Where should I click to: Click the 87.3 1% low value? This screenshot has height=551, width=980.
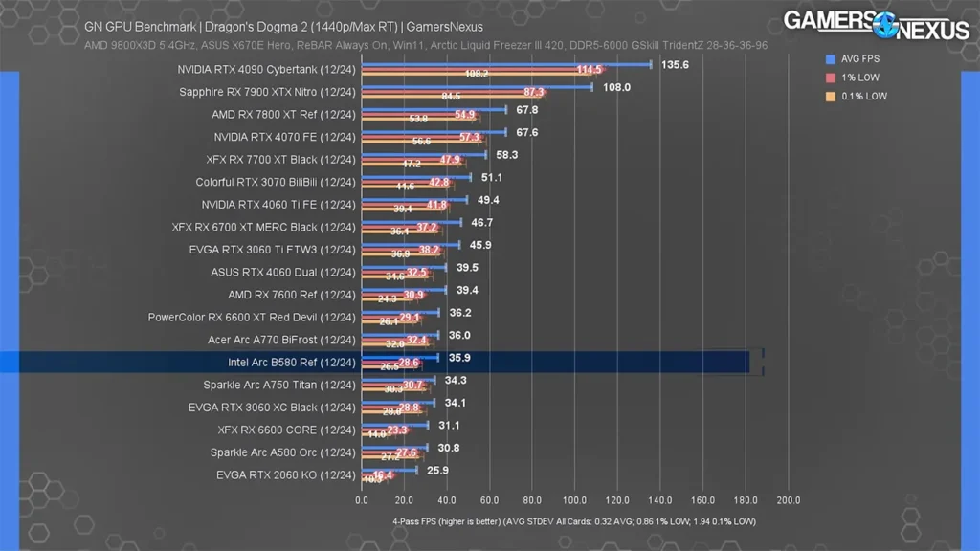pos(534,92)
